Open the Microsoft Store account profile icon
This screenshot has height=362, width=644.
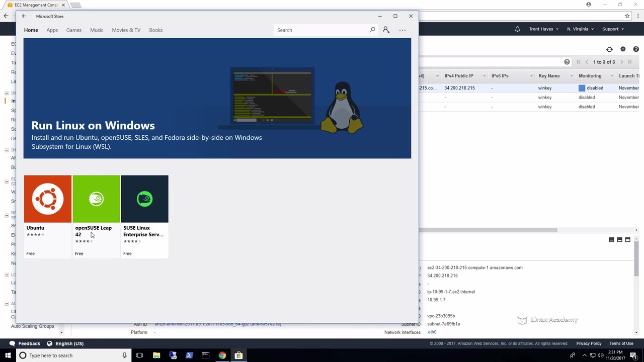click(x=386, y=30)
